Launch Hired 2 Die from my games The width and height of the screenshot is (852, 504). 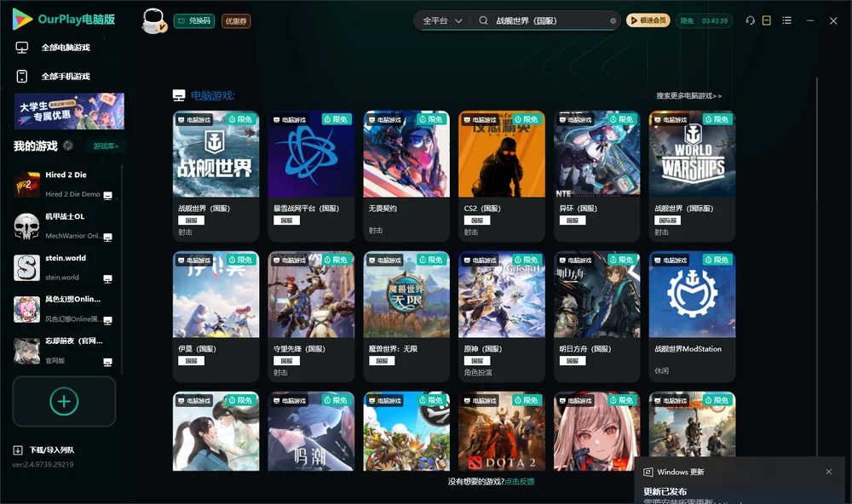(64, 185)
